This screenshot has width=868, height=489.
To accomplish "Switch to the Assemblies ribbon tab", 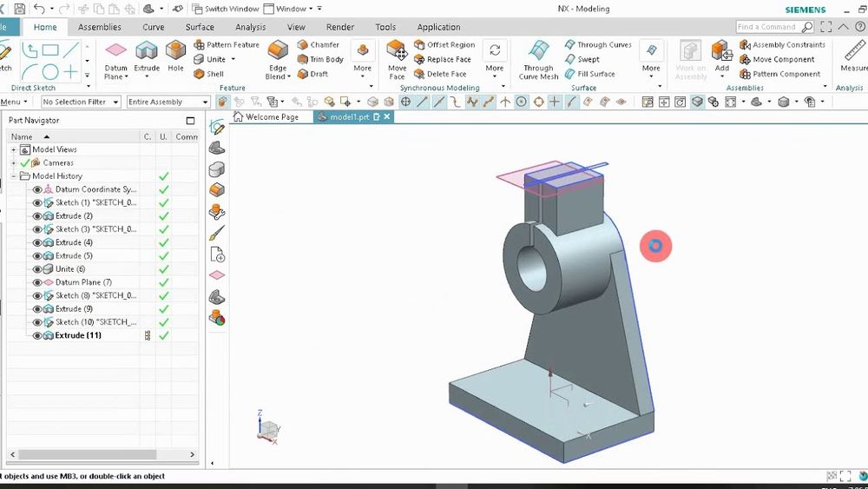I will click(x=100, y=27).
